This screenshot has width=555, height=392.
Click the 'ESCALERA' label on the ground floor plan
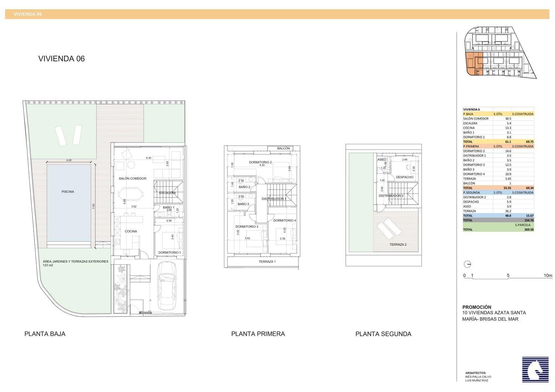168,193
